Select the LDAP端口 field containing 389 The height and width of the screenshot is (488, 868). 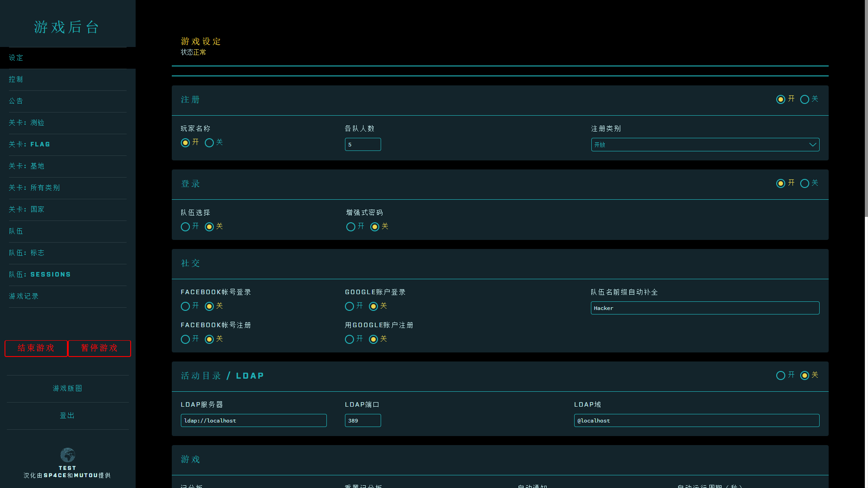(x=363, y=420)
